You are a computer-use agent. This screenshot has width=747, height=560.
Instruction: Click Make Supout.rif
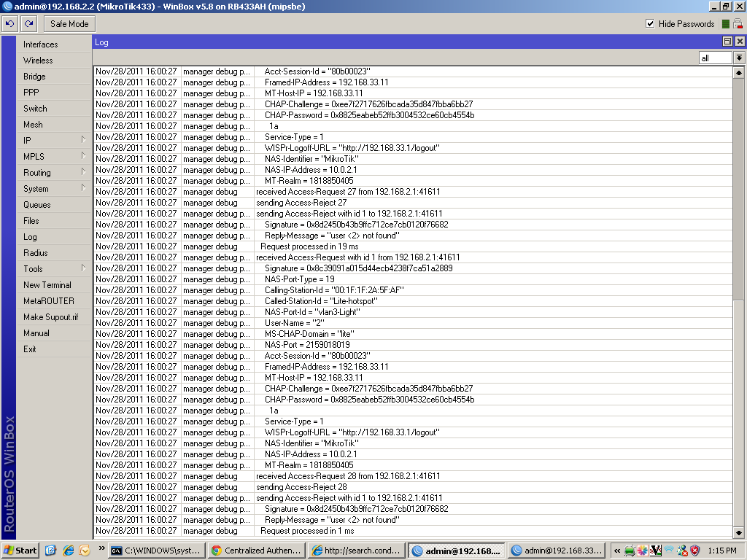[53, 317]
